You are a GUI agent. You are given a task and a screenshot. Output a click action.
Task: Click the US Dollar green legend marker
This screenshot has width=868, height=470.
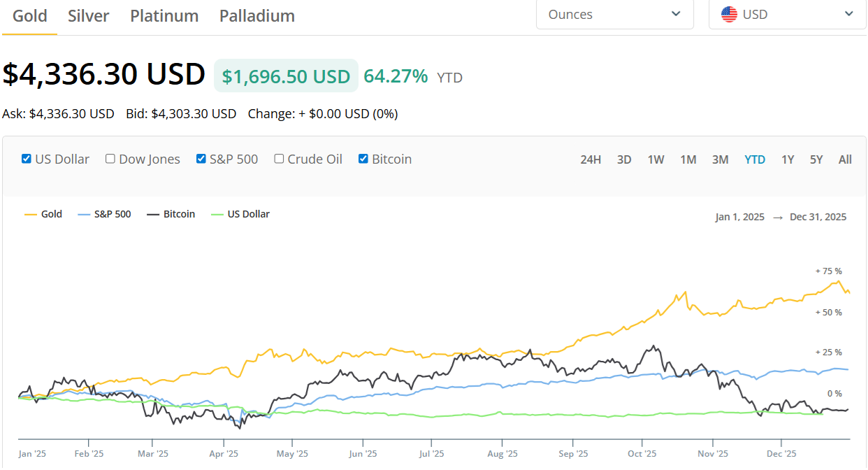pyautogui.click(x=217, y=215)
